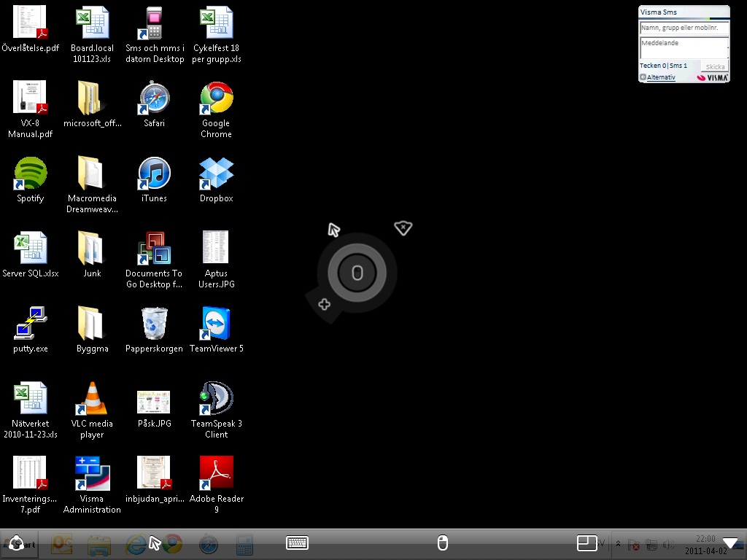Click the Meddelande message box

(684, 47)
